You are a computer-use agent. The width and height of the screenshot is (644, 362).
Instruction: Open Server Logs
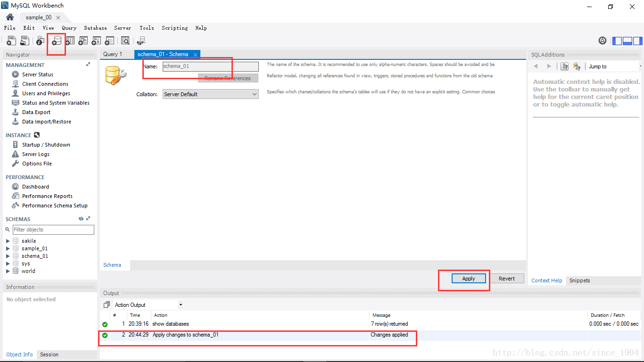point(35,154)
